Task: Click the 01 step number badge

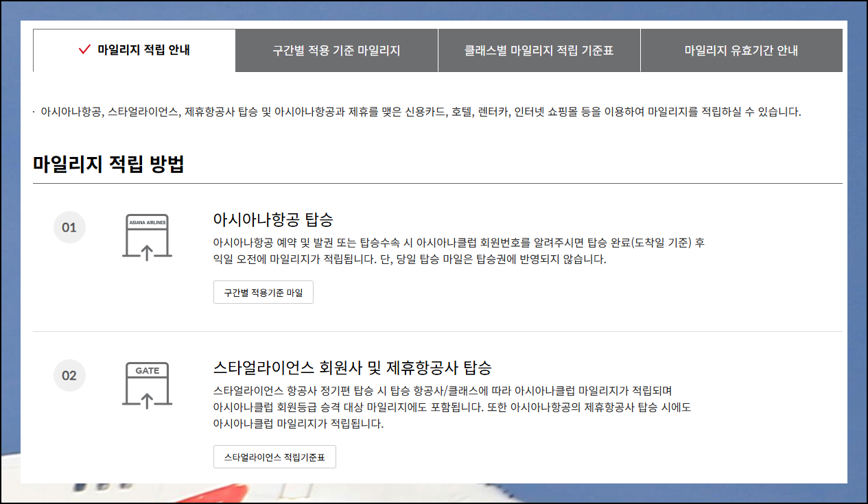Action: click(69, 227)
